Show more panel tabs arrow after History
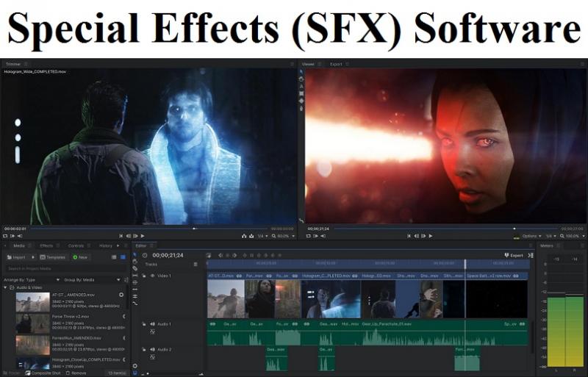Viewport: 588px width, 377px height. pos(118,245)
